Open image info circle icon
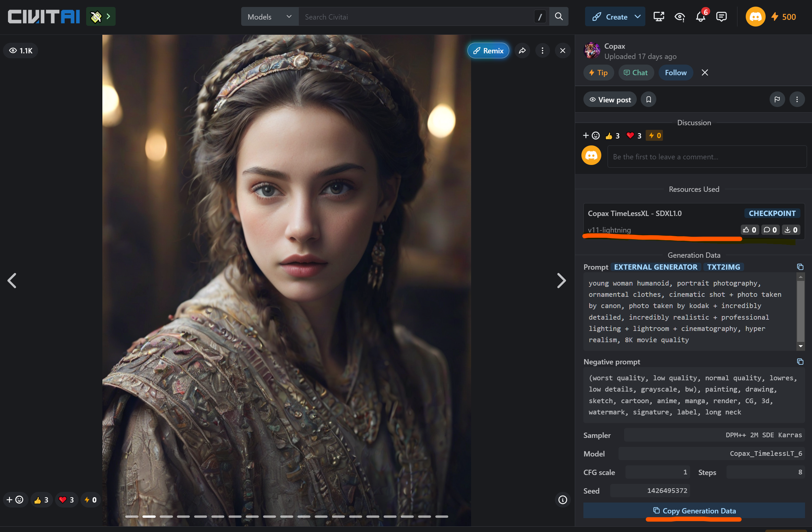Screen dimensions: 812x532 click(x=563, y=500)
